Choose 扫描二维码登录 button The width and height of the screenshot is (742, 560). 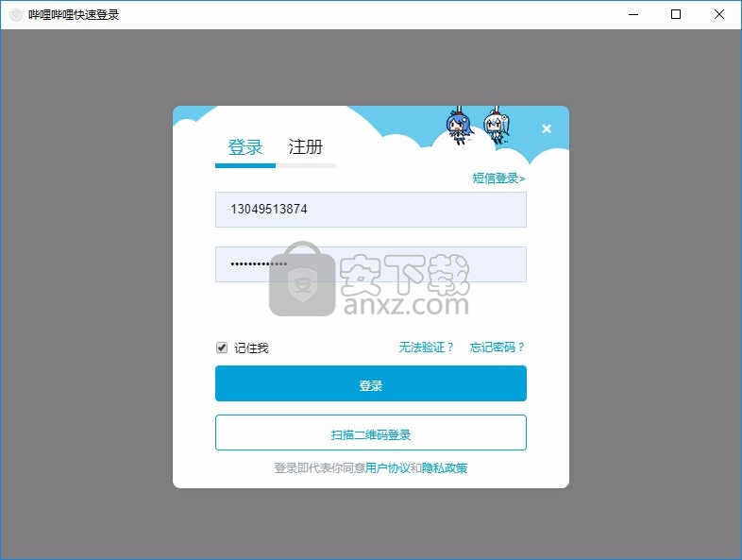tap(370, 433)
